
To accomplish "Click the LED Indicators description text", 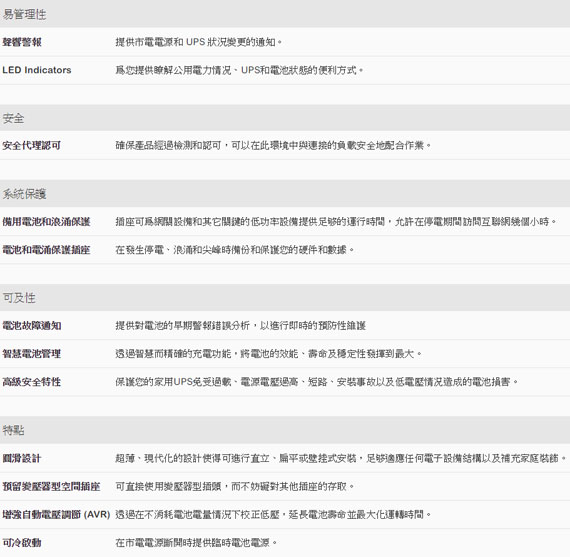I will 239,70.
